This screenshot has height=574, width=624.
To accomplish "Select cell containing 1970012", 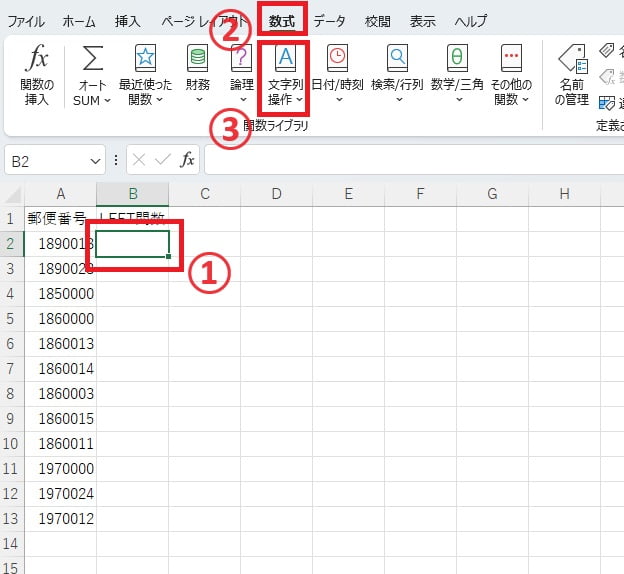I will pos(60,519).
